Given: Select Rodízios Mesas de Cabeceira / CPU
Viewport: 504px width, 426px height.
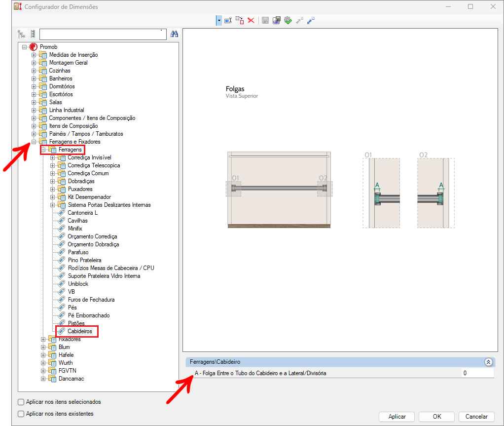Looking at the screenshot, I should [x=111, y=268].
